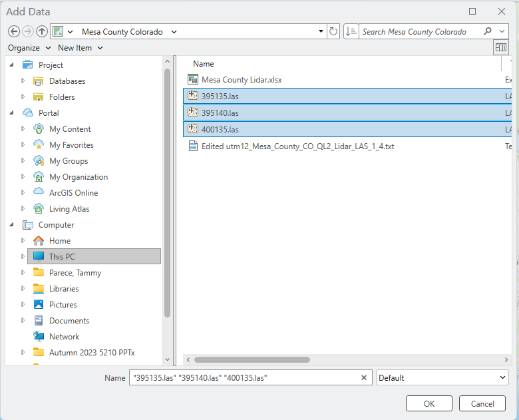This screenshot has height=420, width=519.
Task: Click the map icon in the path bar
Action: (58, 31)
